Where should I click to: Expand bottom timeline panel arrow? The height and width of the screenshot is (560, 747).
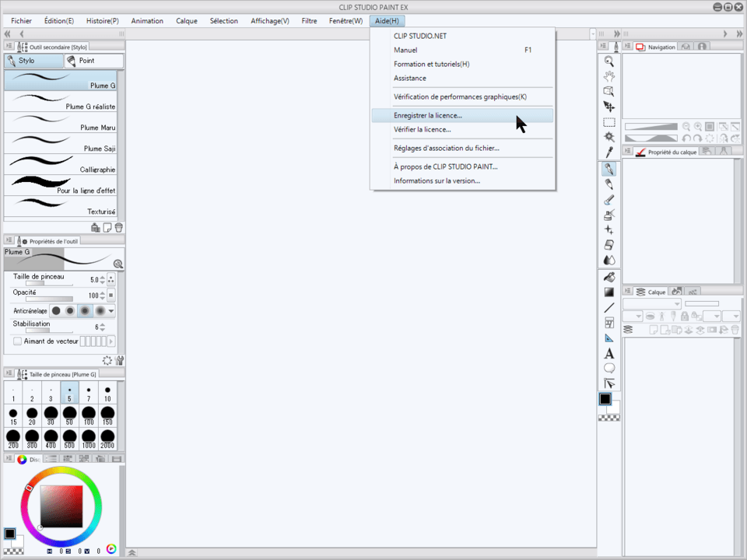pos(132,552)
